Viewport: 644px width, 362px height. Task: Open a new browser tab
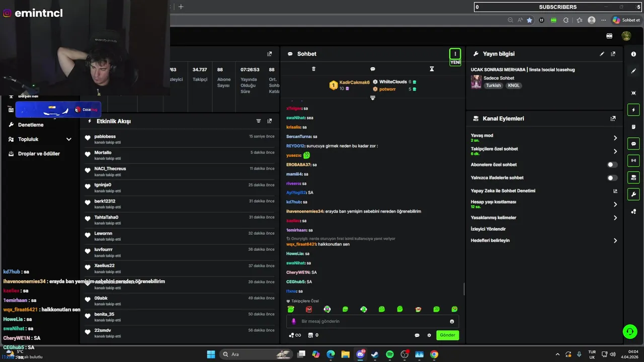(x=181, y=7)
